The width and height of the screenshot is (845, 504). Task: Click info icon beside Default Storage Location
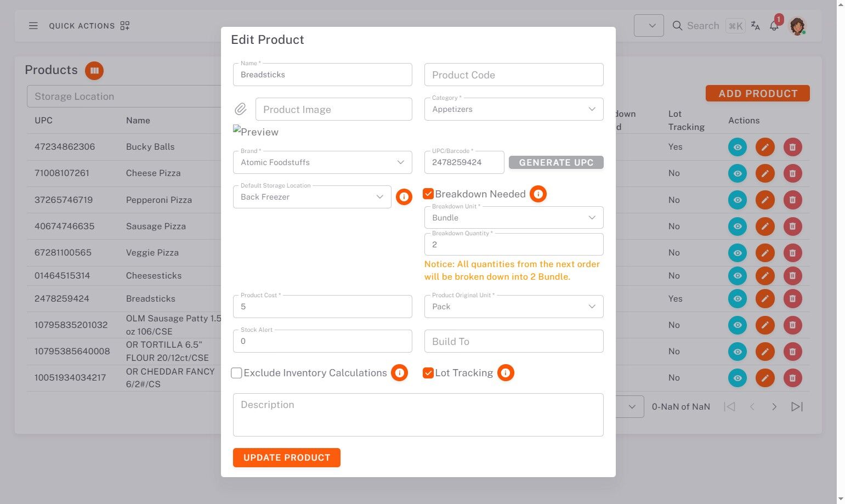[x=404, y=197]
